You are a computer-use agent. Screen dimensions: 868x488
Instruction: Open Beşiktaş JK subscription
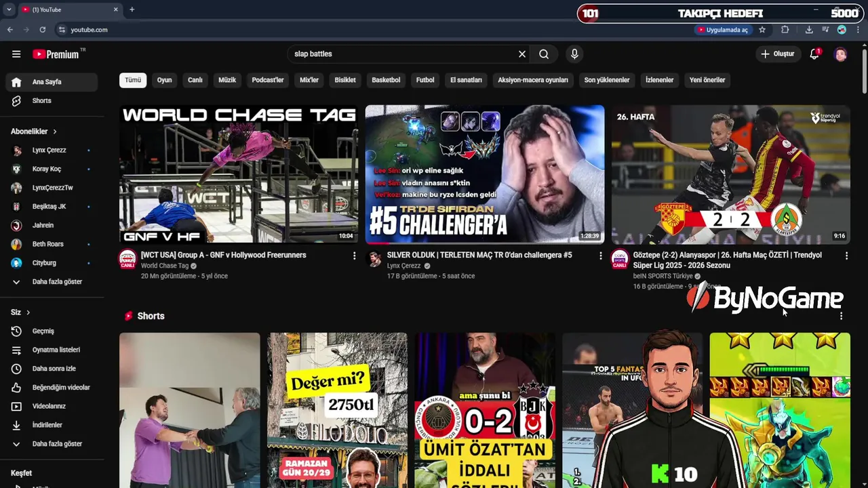tap(52, 207)
